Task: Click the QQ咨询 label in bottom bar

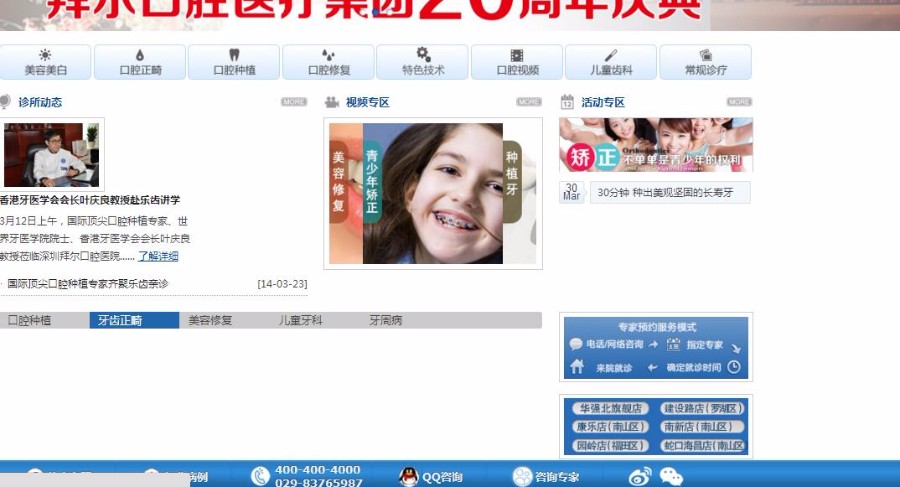Action: tap(442, 477)
